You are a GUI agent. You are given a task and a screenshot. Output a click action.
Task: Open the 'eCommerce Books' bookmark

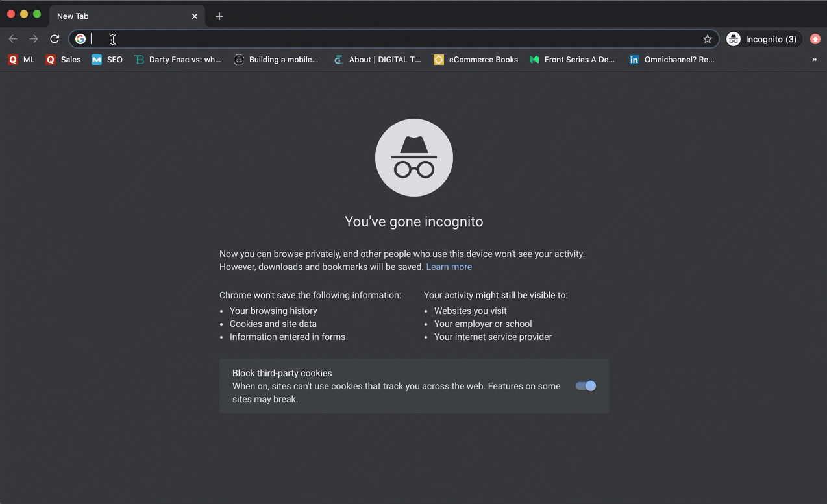click(x=476, y=59)
